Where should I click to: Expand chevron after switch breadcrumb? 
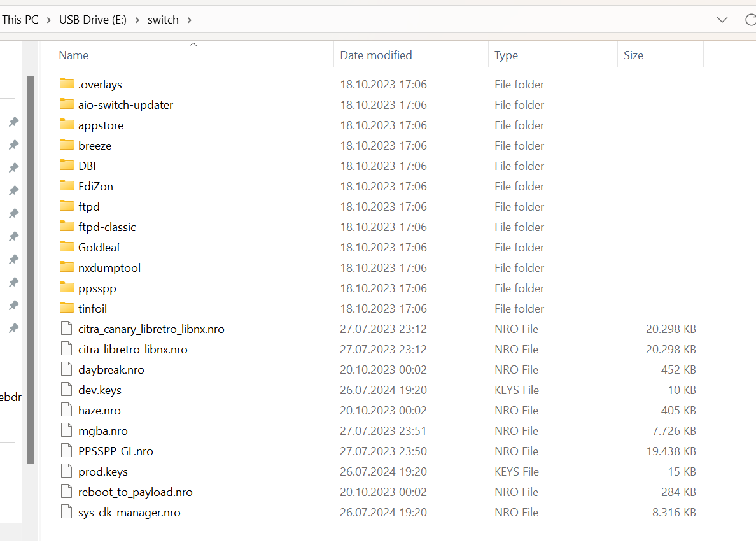(x=190, y=20)
